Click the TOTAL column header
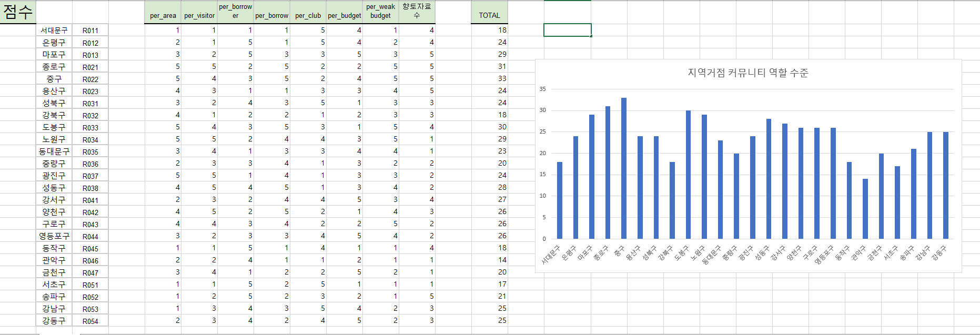This screenshot has width=980, height=335. tap(489, 15)
